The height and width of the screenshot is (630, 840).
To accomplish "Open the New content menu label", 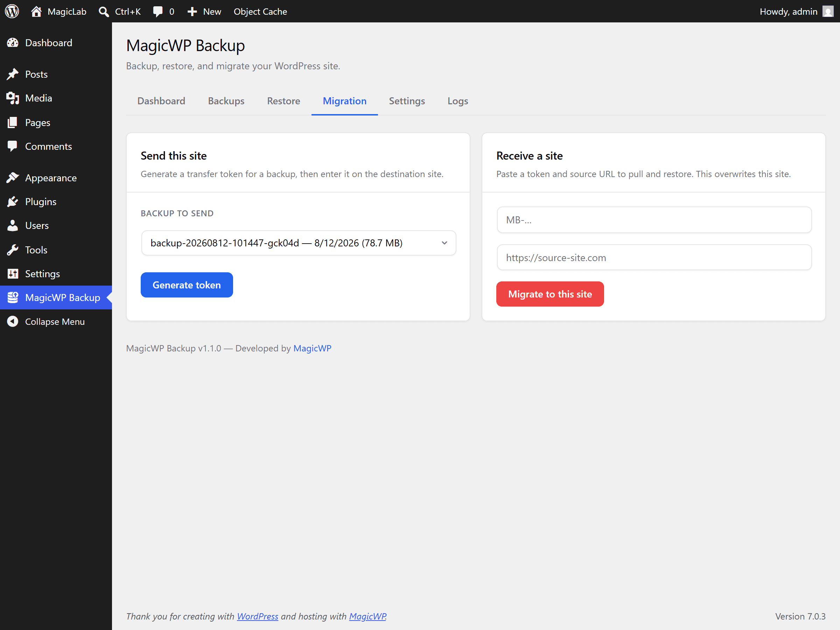I will tap(212, 12).
